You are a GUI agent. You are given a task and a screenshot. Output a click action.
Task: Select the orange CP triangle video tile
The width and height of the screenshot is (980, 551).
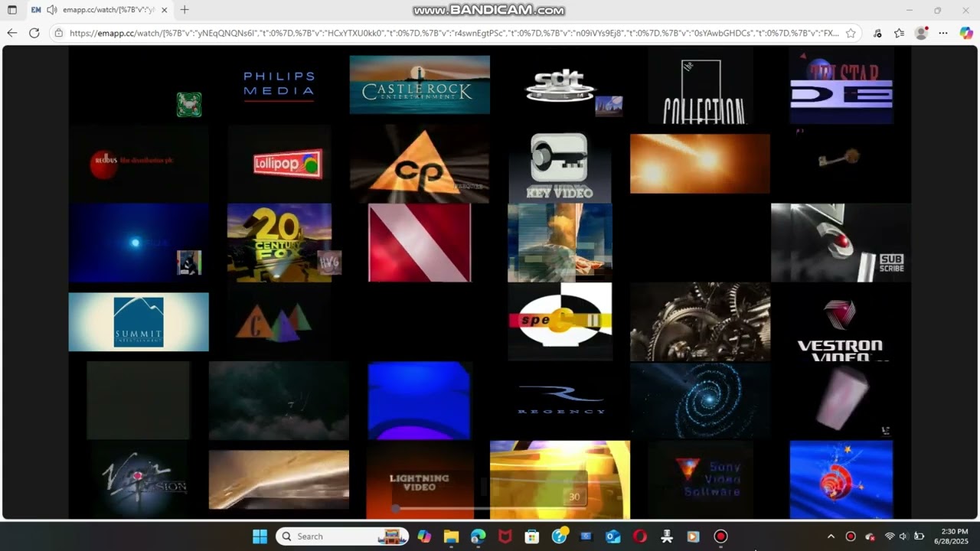(x=420, y=165)
